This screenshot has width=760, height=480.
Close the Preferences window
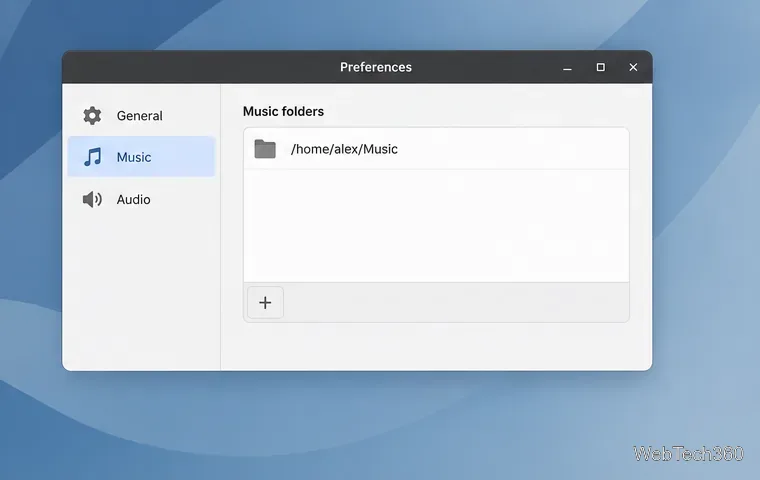coord(633,67)
